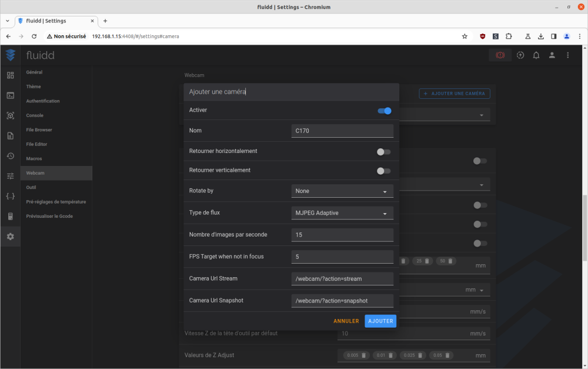Open the tune sliders icon in sidebar
The width and height of the screenshot is (588, 369).
pos(10,176)
